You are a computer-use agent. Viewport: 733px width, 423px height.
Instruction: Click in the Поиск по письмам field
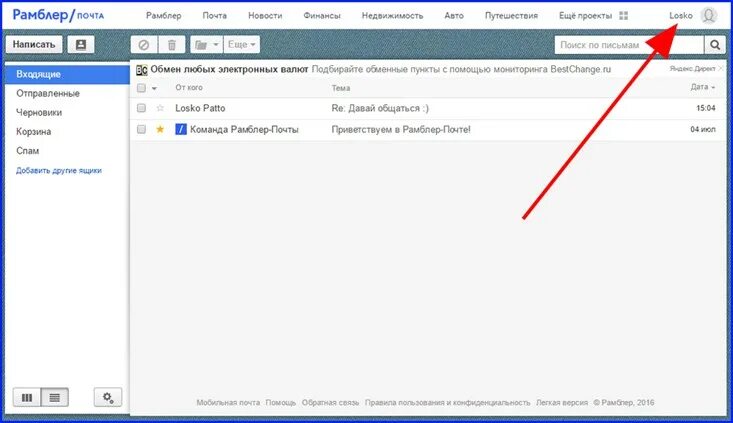tap(629, 45)
